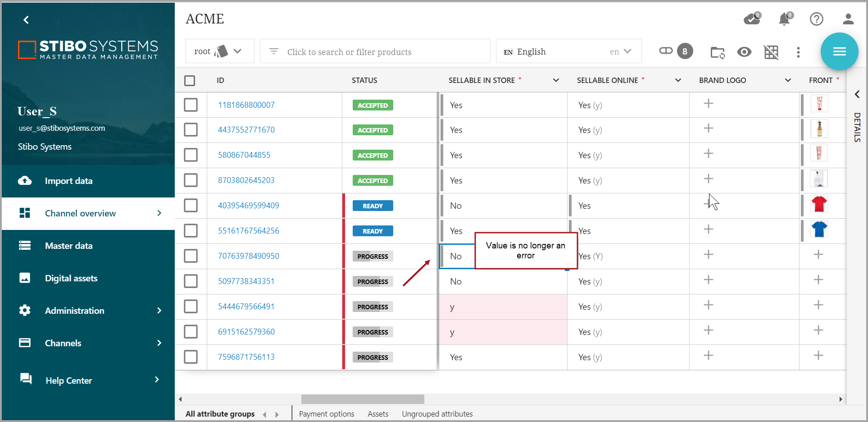Toggle the eye visibility icon

pyautogui.click(x=744, y=52)
